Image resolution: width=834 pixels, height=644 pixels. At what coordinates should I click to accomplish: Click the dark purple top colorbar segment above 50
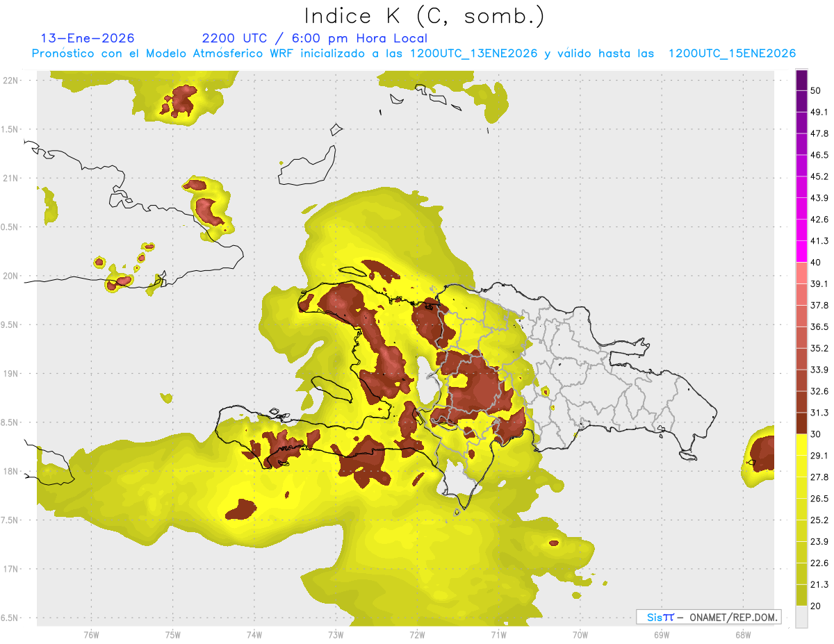tap(801, 81)
